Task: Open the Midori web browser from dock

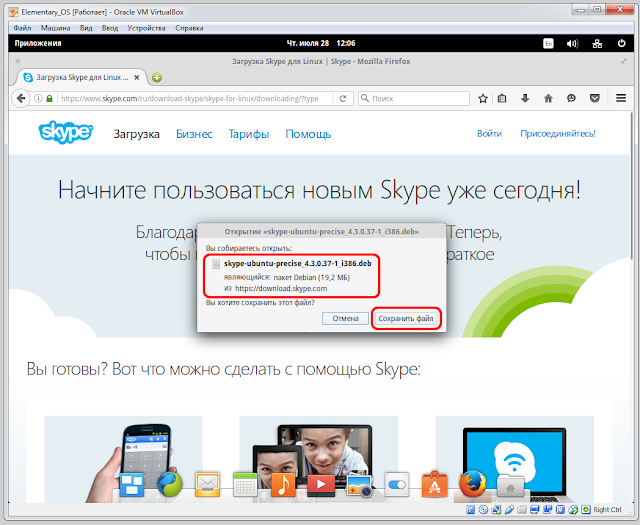Action: click(x=170, y=484)
